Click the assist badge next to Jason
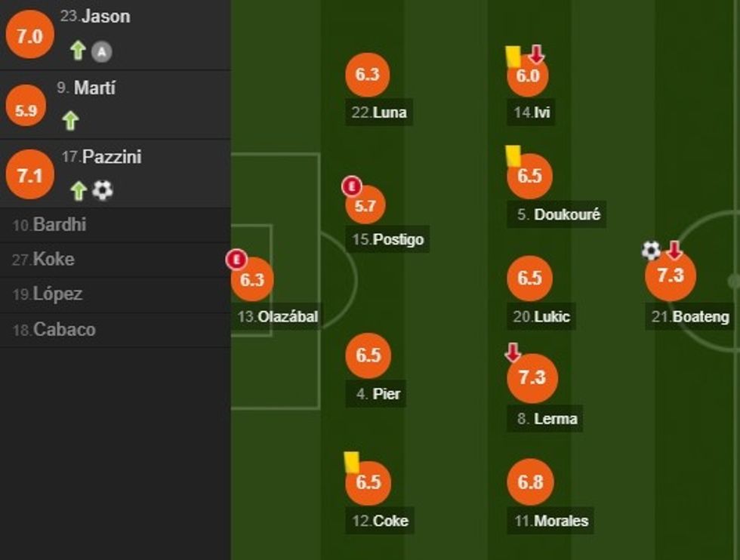 pyautogui.click(x=102, y=51)
